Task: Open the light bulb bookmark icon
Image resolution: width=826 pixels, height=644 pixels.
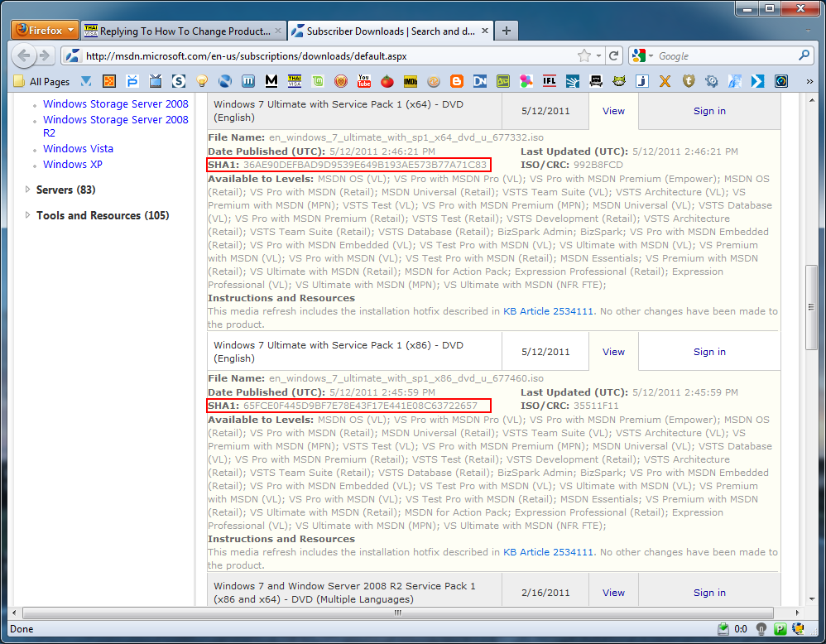Action: point(202,81)
